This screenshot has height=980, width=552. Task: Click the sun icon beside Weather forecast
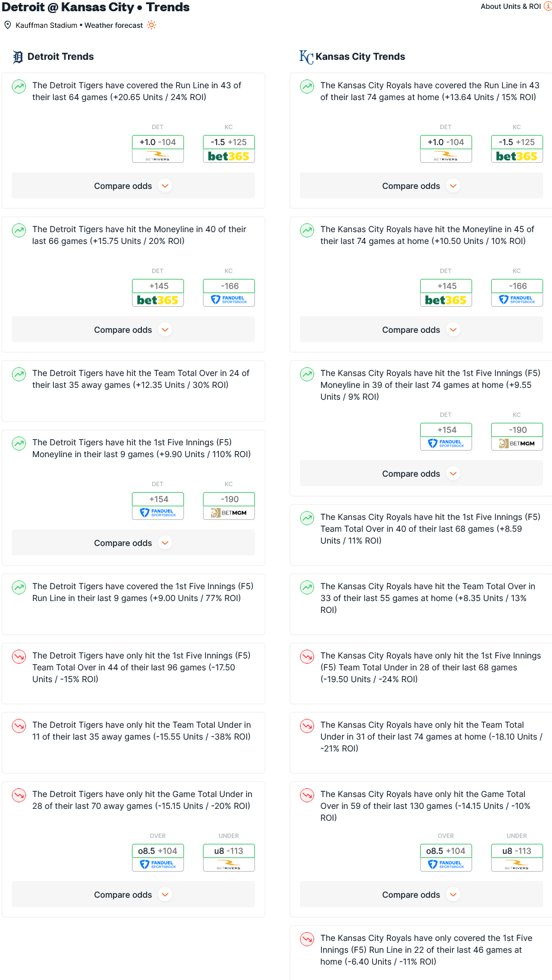151,25
